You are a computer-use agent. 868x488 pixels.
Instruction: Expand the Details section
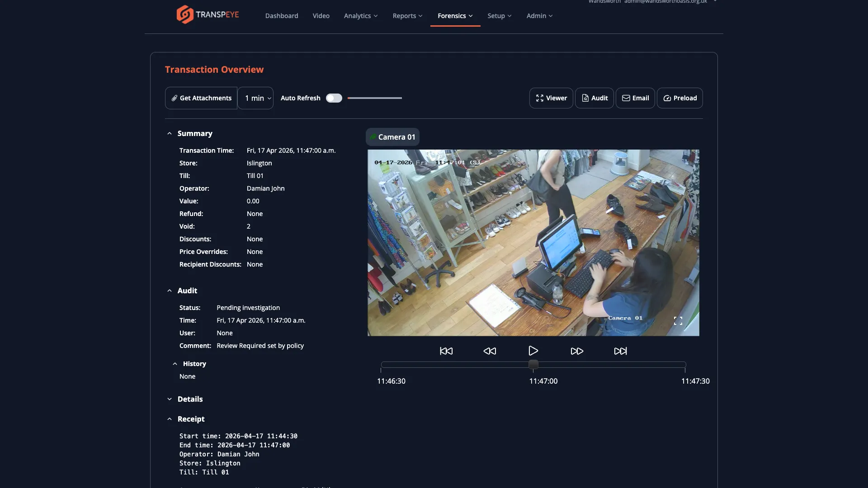pos(170,399)
